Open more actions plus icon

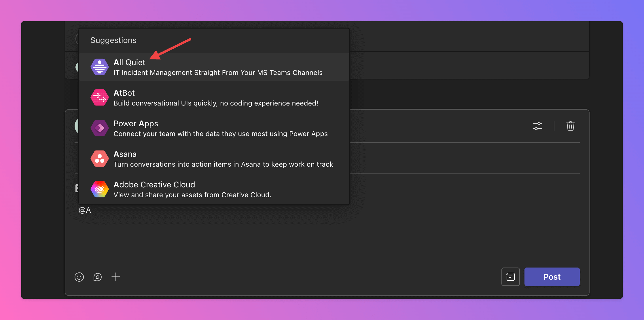tap(116, 277)
